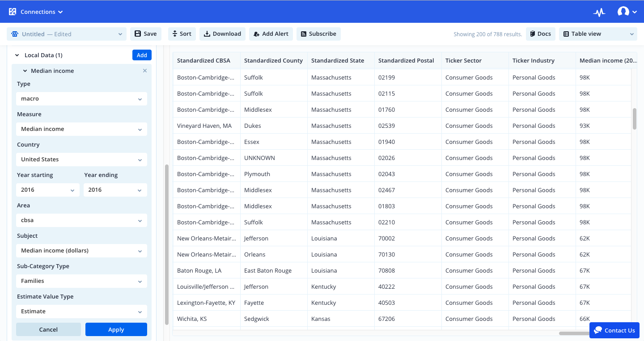This screenshot has height=341, width=644.
Task: Open the activity pulse icon
Action: tap(599, 12)
